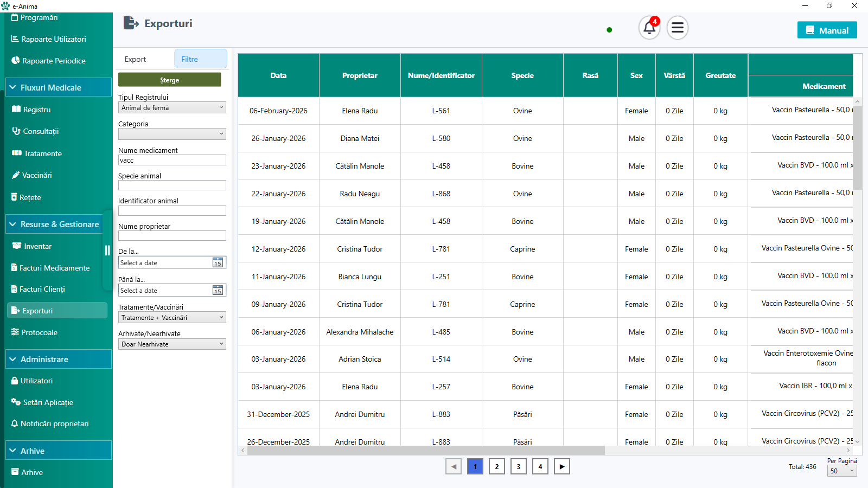Select the Filtre tab

coord(200,59)
